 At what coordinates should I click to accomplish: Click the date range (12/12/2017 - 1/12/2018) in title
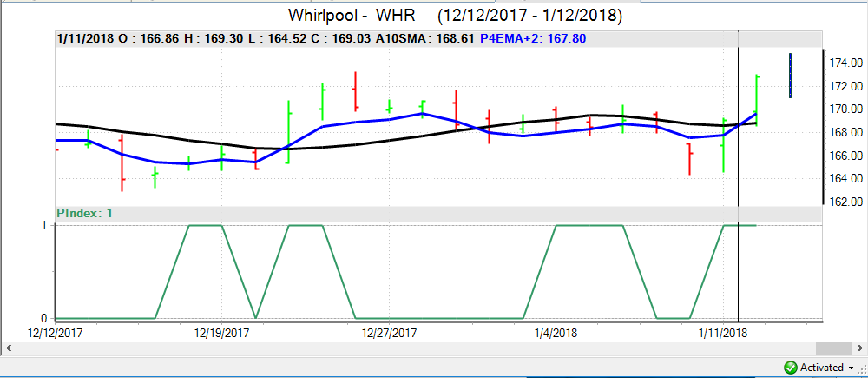[x=529, y=16]
